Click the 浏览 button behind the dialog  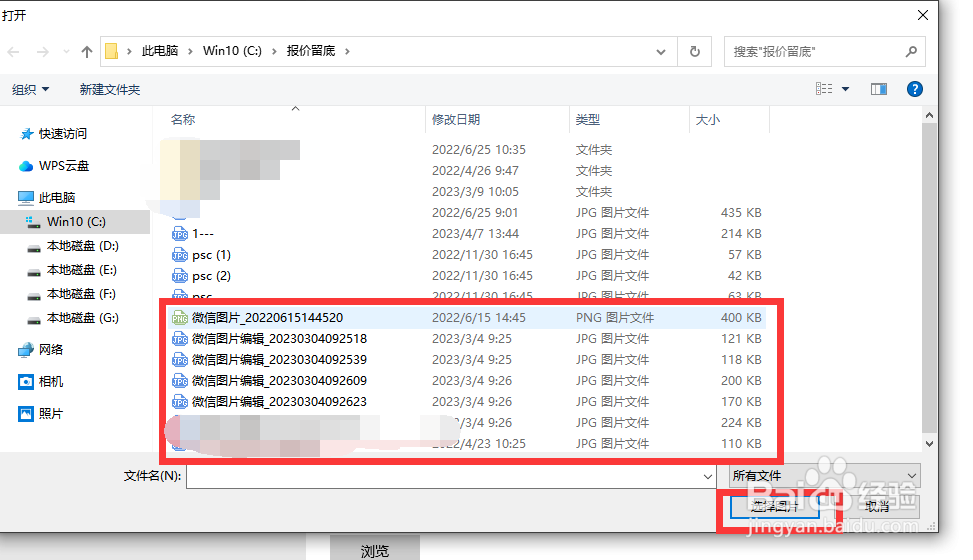coord(375,549)
